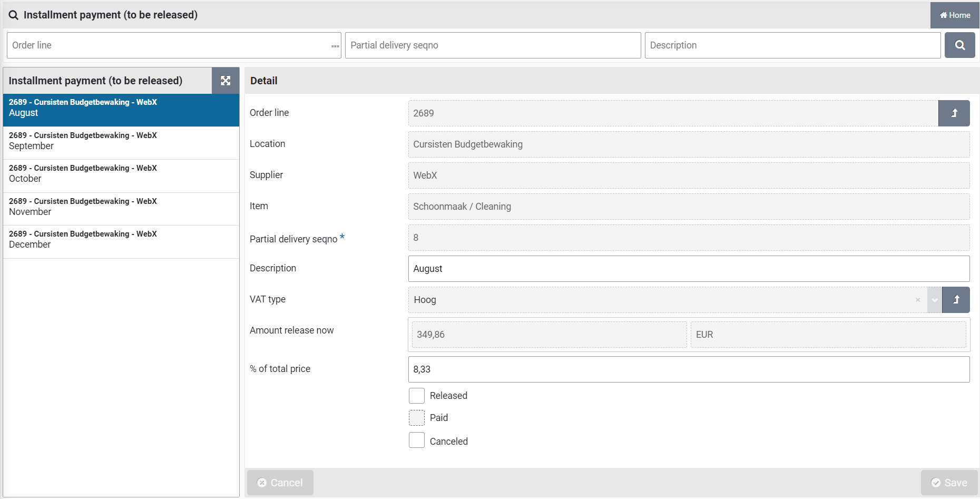The image size is (980, 499).
Task: Select the September installment entry
Action: point(121,141)
